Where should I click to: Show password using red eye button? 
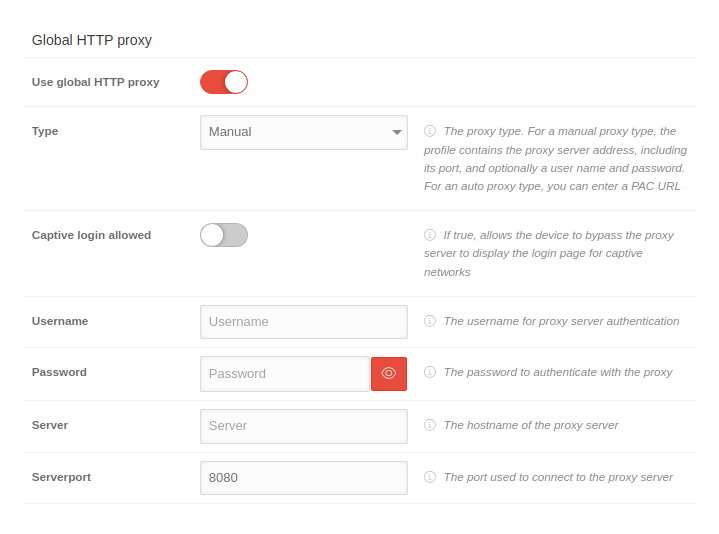pos(389,373)
